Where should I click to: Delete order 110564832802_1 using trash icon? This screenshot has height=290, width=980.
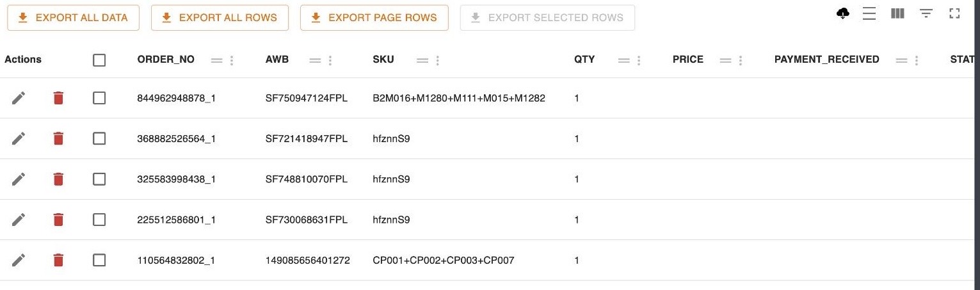coord(58,260)
